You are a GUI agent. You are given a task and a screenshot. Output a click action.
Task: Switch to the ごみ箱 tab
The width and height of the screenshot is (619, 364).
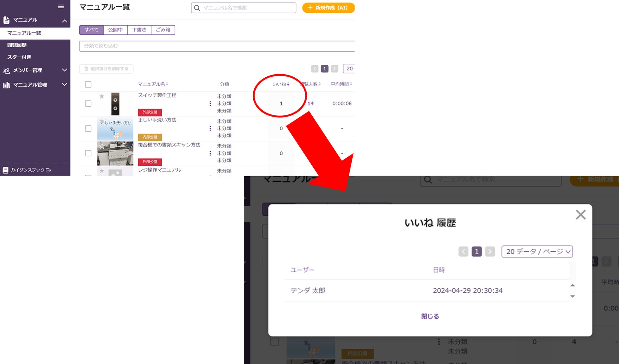pos(163,30)
